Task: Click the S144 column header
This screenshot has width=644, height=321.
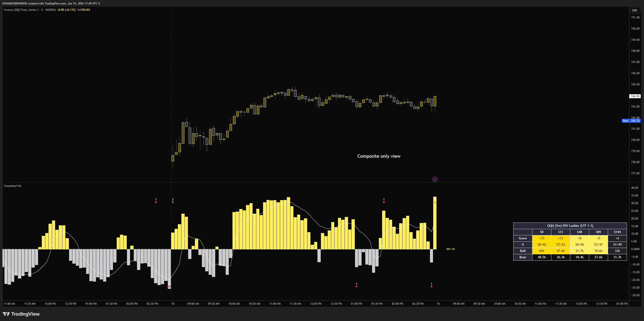Action: (x=617, y=232)
